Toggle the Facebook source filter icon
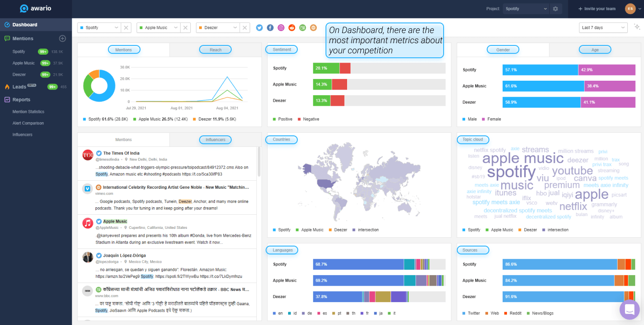 tap(270, 27)
